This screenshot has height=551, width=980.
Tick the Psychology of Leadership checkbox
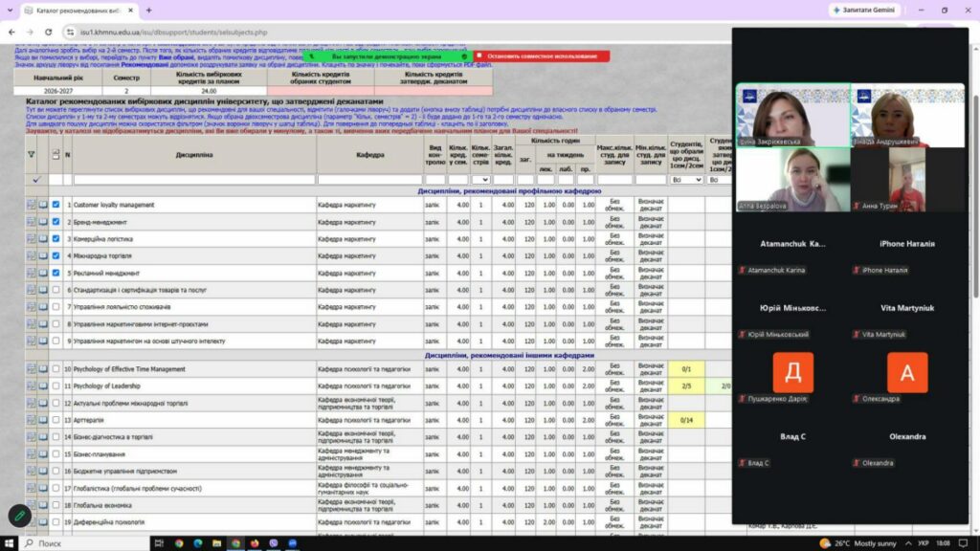pos(56,386)
